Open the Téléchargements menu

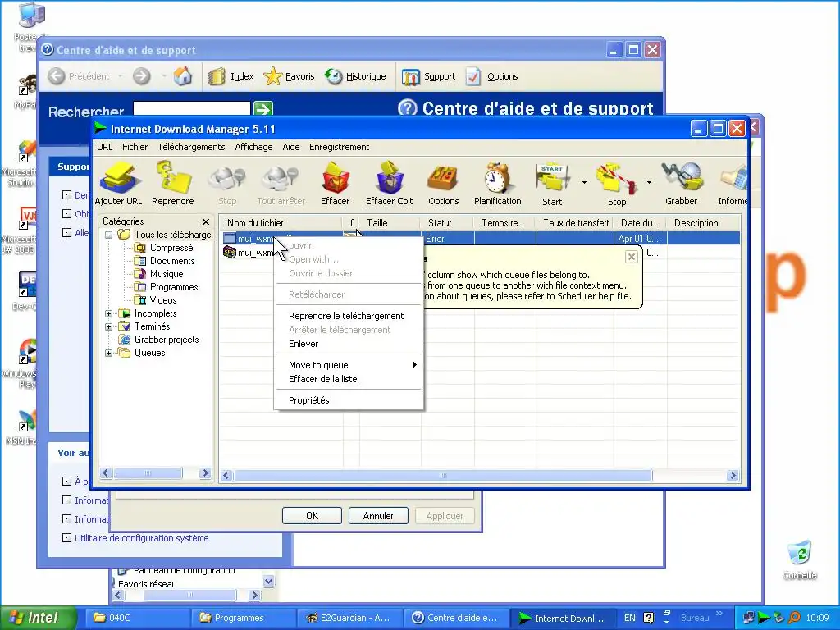(191, 147)
